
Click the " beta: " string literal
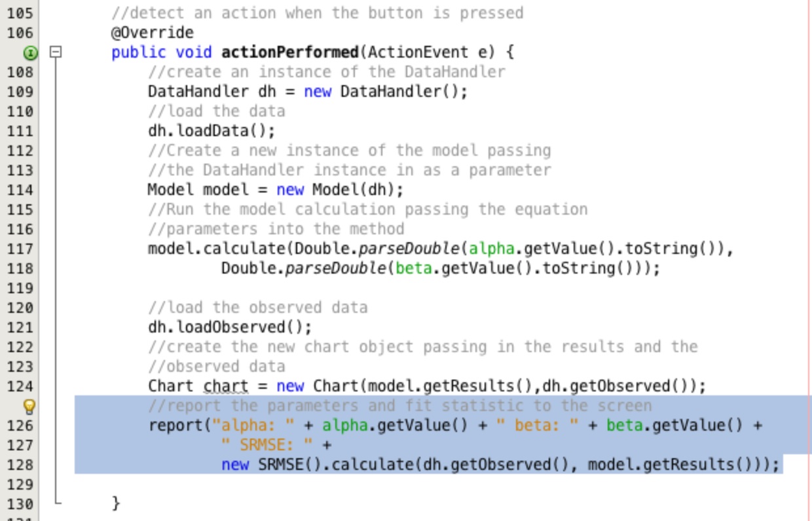click(538, 425)
